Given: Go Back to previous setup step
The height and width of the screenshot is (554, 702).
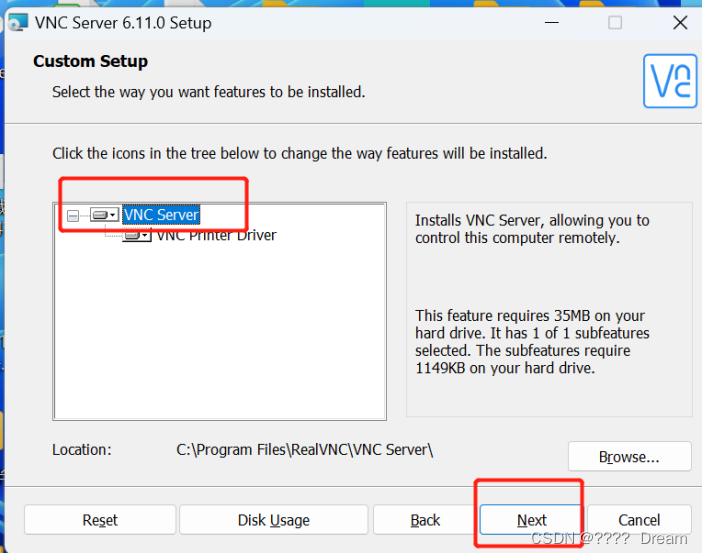Looking at the screenshot, I should tap(425, 520).
